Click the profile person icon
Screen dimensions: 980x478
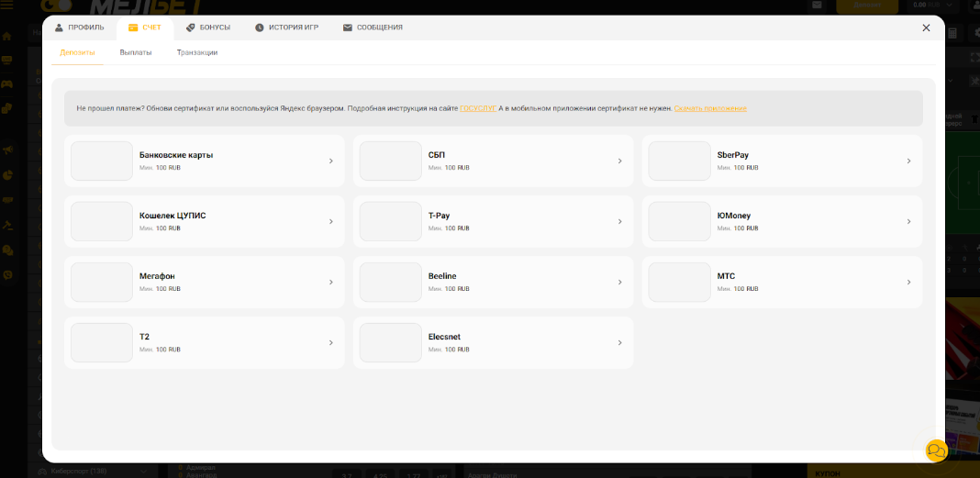60,28
